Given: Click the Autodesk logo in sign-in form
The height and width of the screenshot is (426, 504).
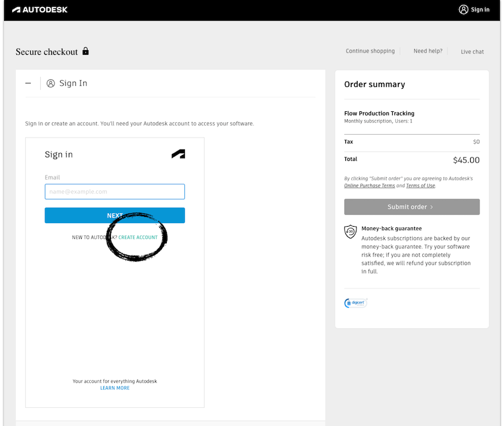Looking at the screenshot, I should 178,154.
